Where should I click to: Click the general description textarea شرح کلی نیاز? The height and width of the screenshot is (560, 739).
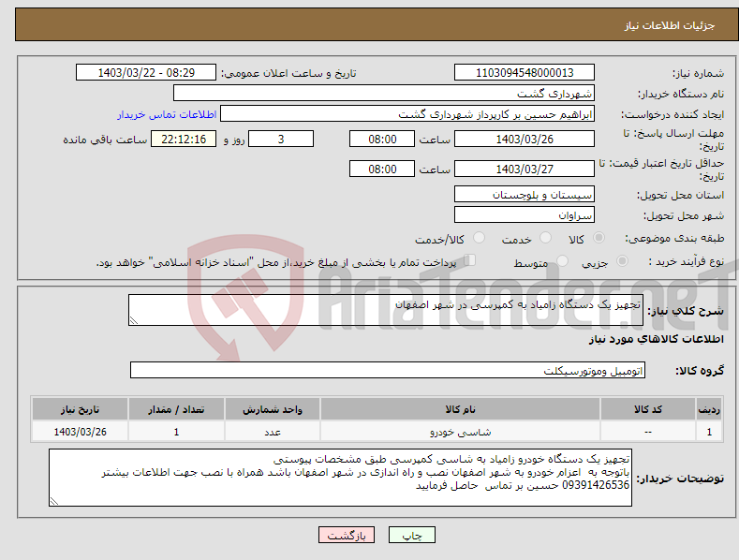click(x=386, y=310)
